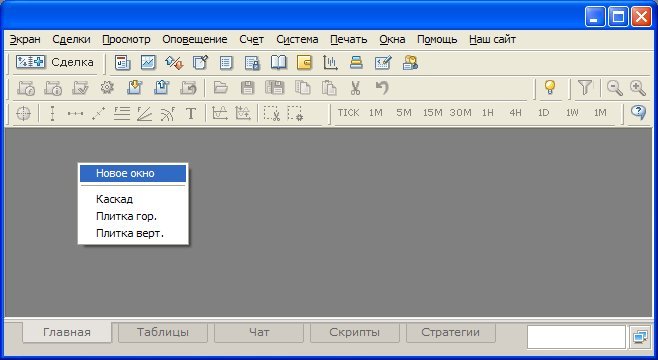Select the crosshair cursor tool

(x=24, y=113)
